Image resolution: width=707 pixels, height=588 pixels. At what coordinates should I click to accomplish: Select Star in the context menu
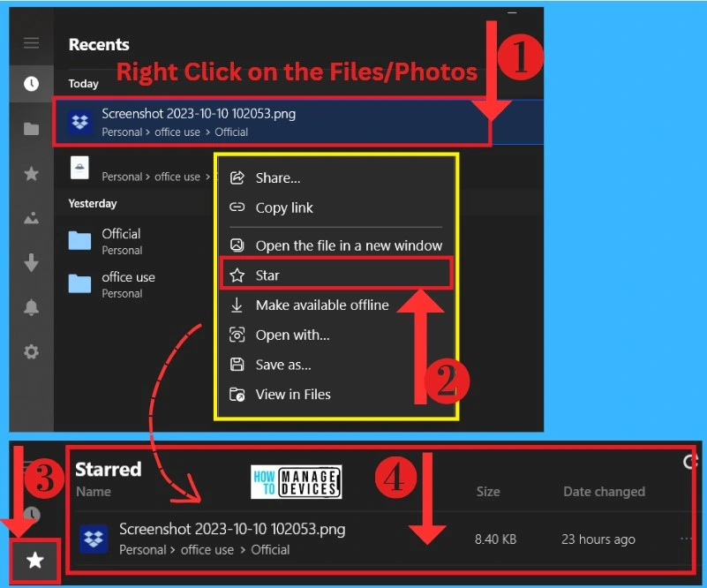click(336, 275)
